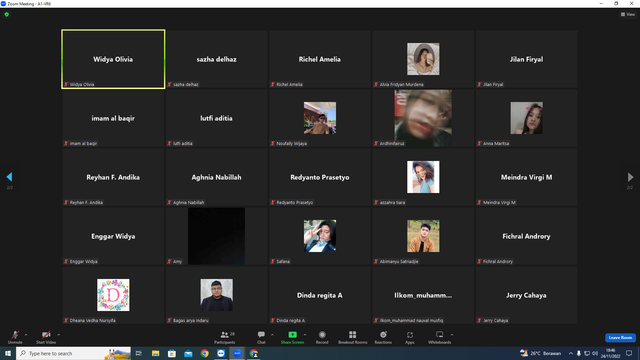640x360 pixels.
Task: Open the Mail app from the taskbar
Action: coord(188,353)
